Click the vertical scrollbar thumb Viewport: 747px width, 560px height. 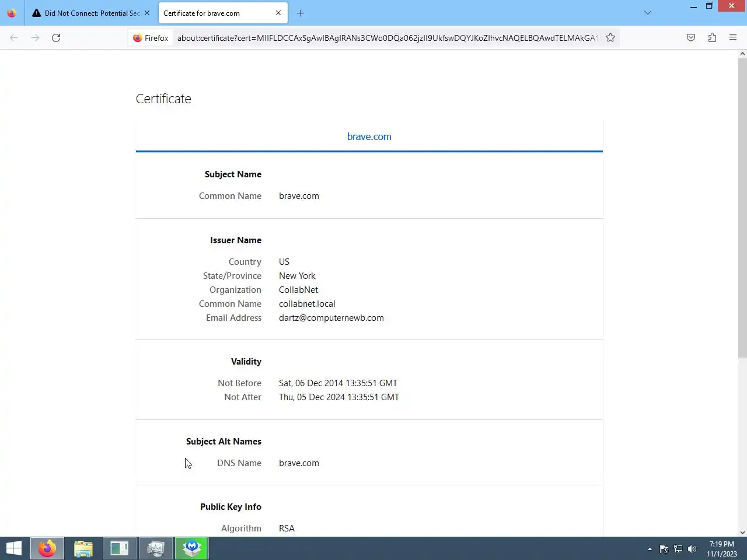pyautogui.click(x=742, y=208)
